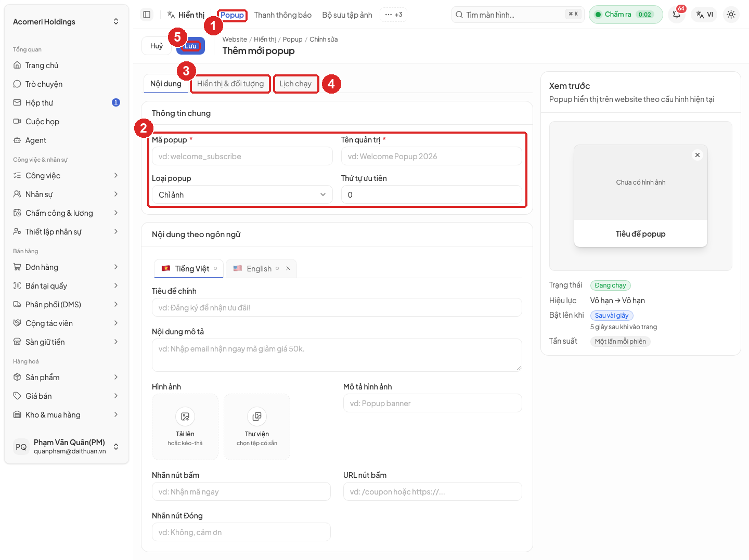
Task: Focus the URL nút bấm field
Action: [x=433, y=491]
